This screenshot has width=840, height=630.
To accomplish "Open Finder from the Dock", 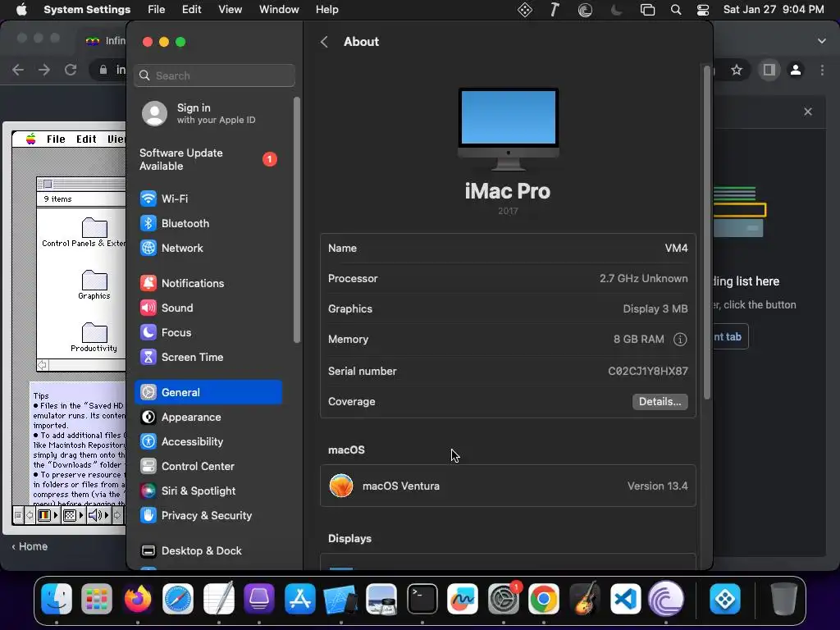I will coord(57,598).
